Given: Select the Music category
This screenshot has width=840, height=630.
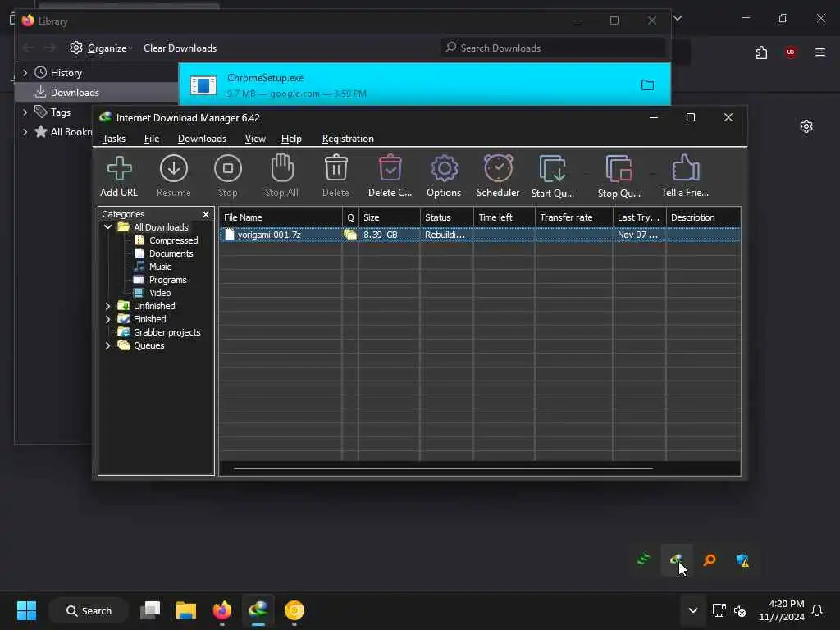Looking at the screenshot, I should (x=160, y=267).
